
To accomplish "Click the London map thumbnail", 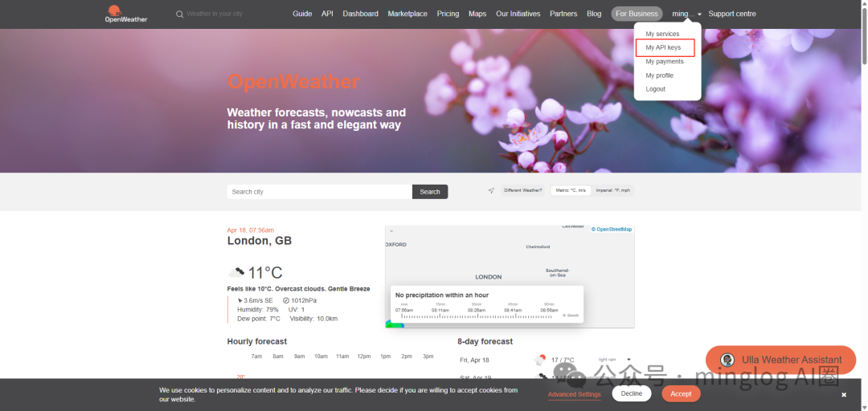I will tap(510, 277).
